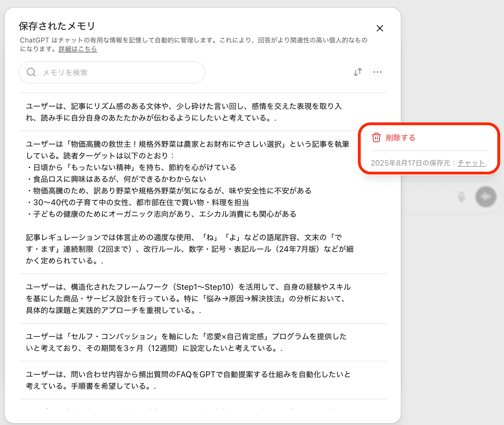Focus the メモリを検索 search field
Screen dimensions: 504x425
point(117,72)
